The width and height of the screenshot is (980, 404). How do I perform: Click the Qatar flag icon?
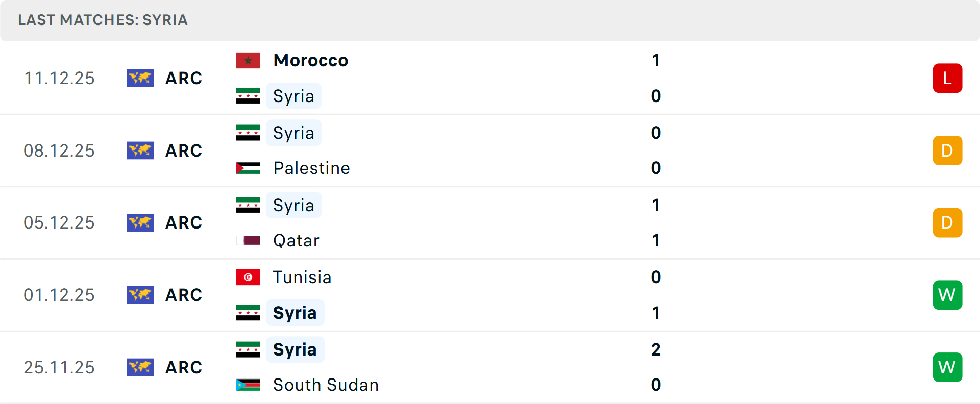[x=248, y=240]
